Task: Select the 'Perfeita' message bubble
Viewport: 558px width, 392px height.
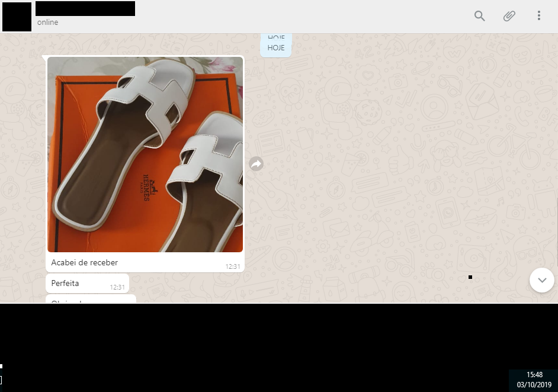Action: (87, 284)
